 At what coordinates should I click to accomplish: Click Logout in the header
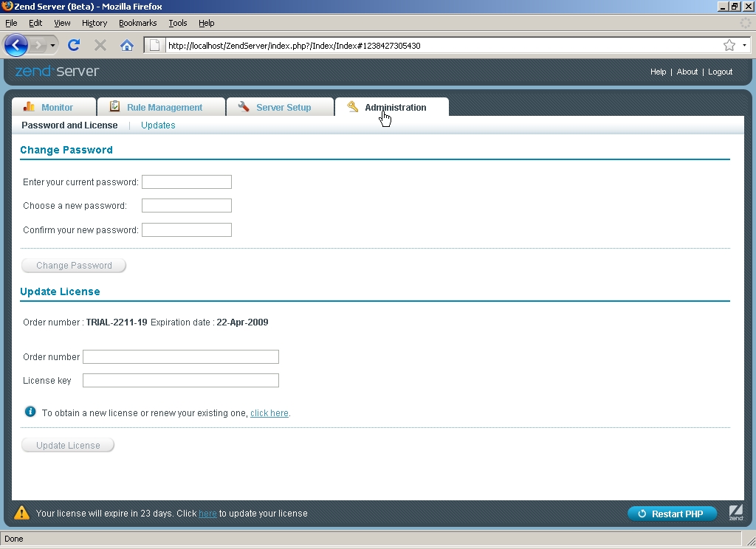pos(720,72)
